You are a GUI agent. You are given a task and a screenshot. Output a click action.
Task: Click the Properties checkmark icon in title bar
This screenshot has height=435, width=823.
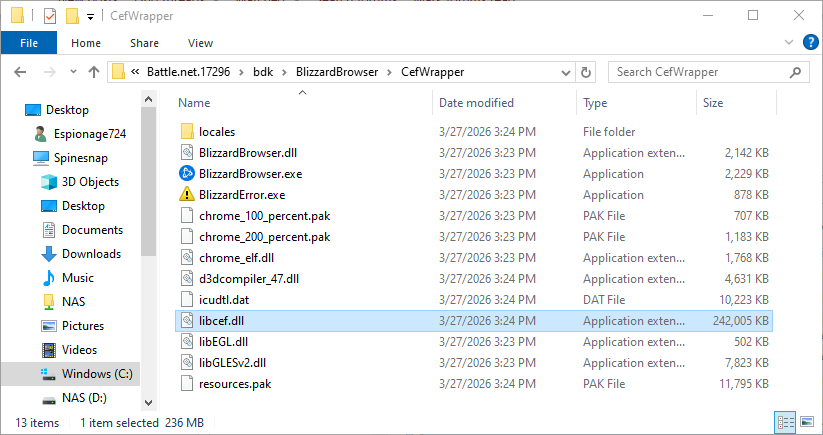coord(50,16)
